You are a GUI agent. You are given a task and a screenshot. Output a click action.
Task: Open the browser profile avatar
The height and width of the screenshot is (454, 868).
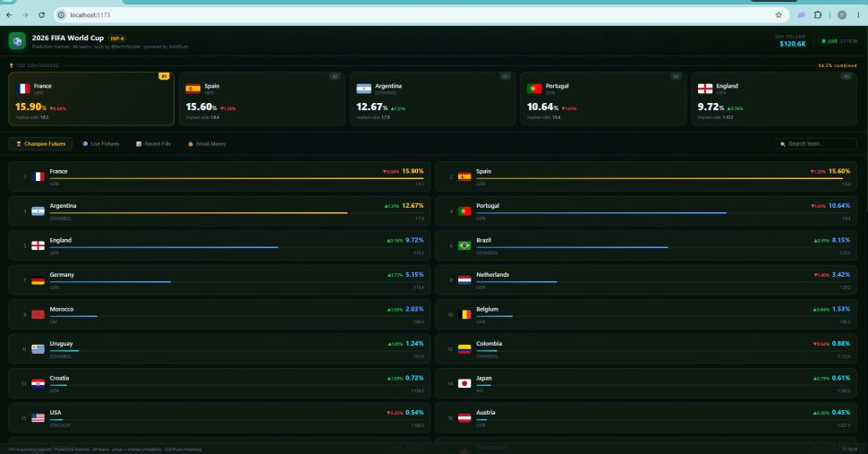(x=842, y=15)
